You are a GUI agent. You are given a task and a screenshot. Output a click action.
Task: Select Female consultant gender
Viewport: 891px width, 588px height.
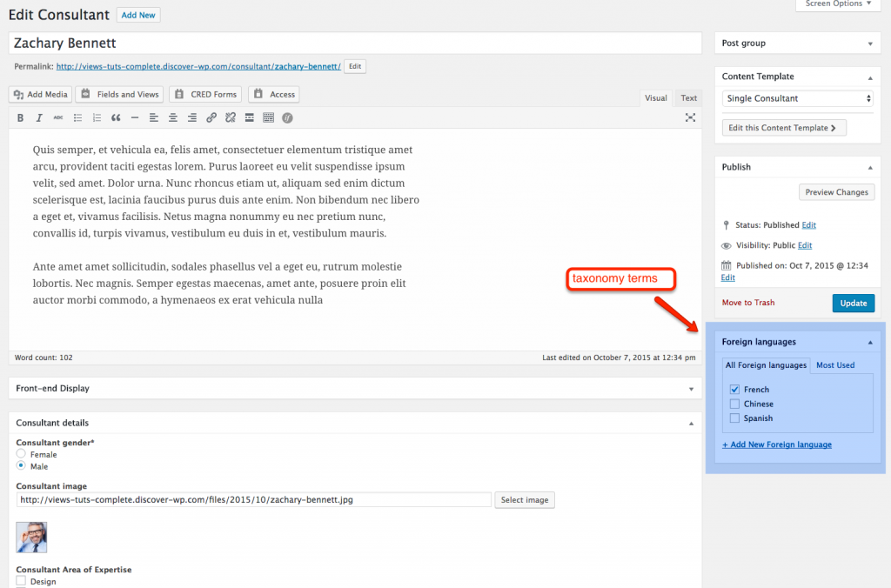pyautogui.click(x=22, y=454)
